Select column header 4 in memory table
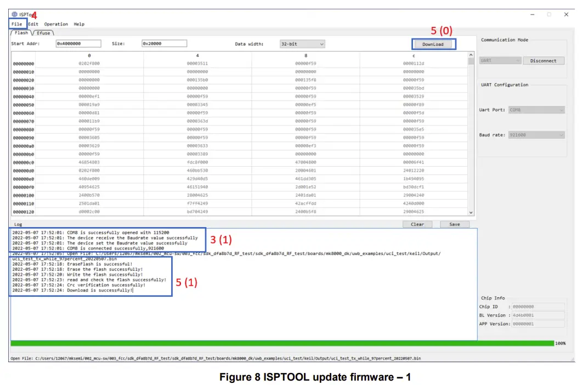 pyautogui.click(x=197, y=55)
